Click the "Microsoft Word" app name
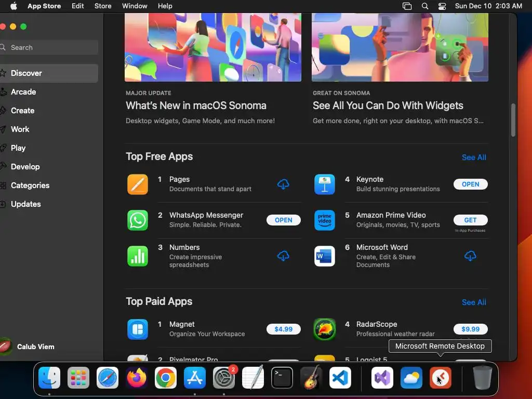The image size is (532, 399). click(x=382, y=247)
